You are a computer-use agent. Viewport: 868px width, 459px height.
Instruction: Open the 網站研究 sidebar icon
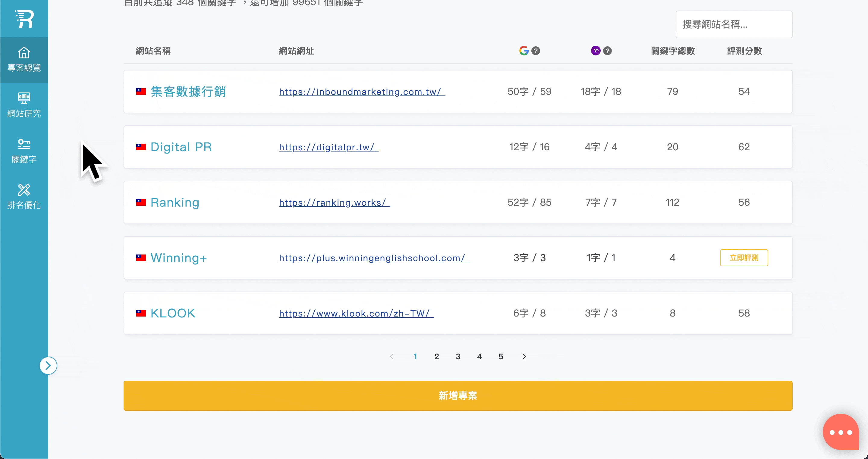click(24, 105)
